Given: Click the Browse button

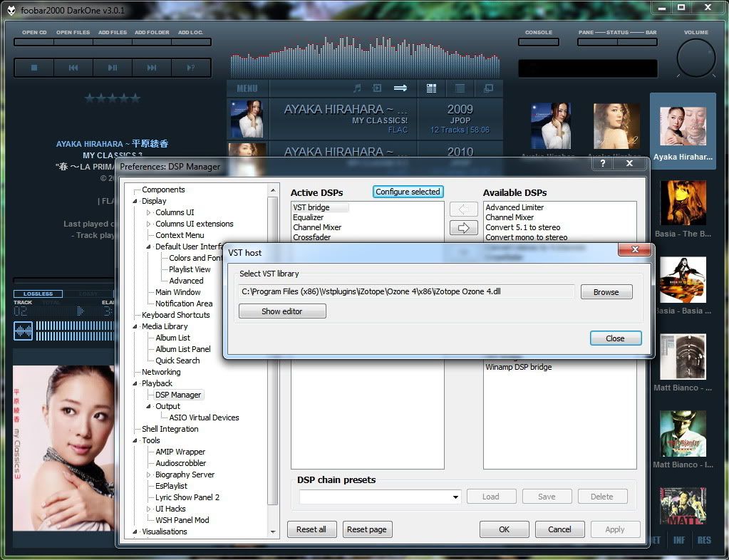Looking at the screenshot, I should pyautogui.click(x=606, y=292).
